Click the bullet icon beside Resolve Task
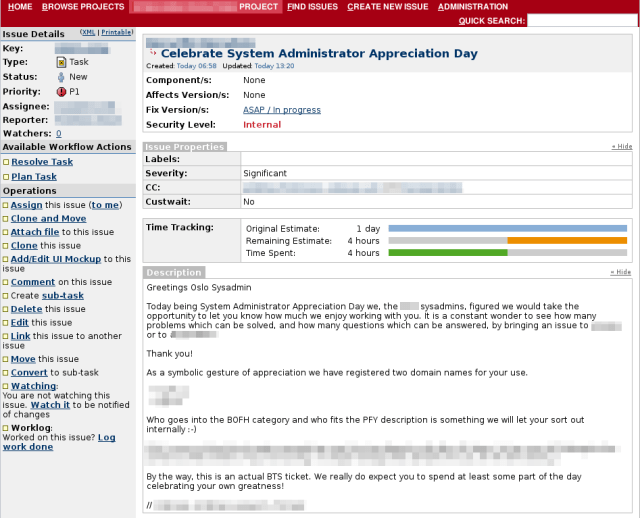The width and height of the screenshot is (640, 518). (5, 162)
